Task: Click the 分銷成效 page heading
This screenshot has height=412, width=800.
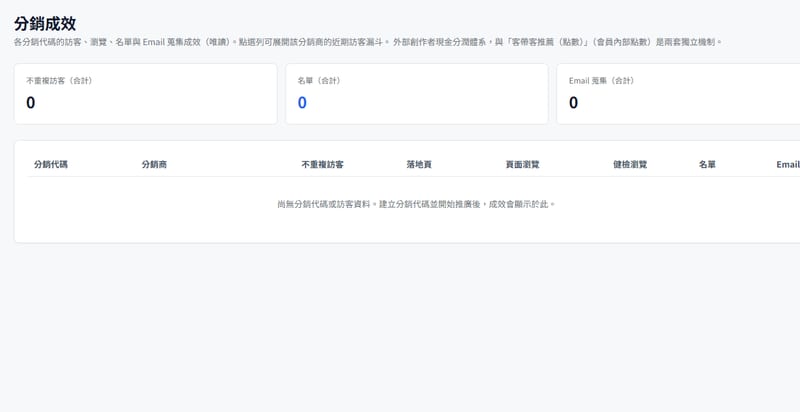Action: pyautogui.click(x=45, y=23)
